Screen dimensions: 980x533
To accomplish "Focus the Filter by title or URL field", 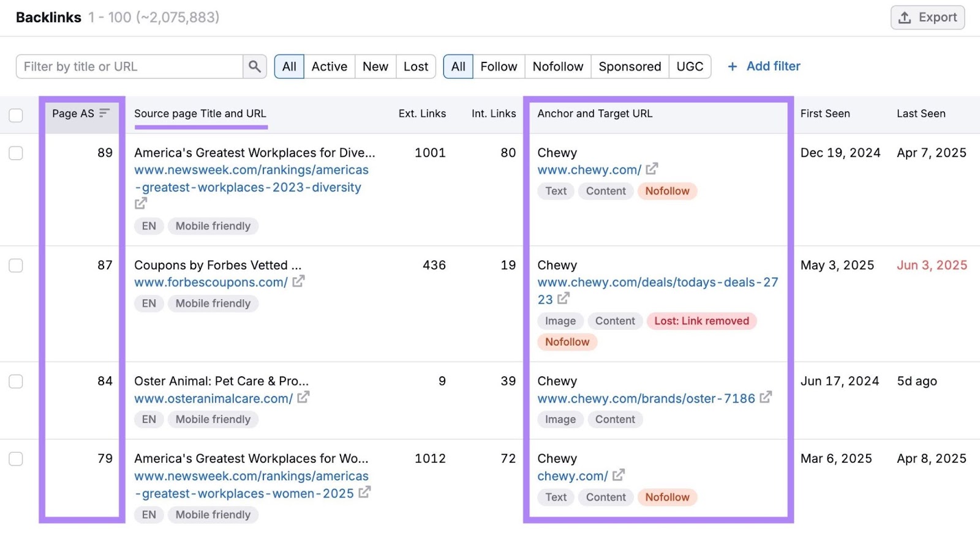I will [130, 67].
